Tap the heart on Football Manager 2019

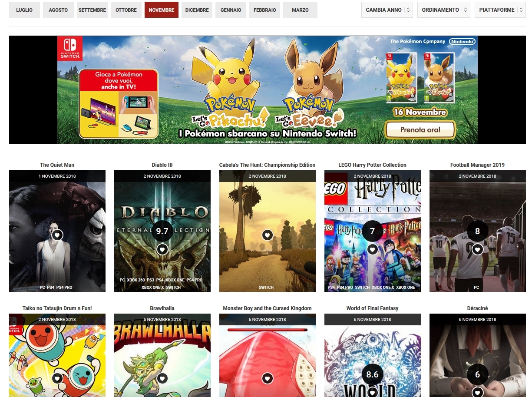coord(478,249)
